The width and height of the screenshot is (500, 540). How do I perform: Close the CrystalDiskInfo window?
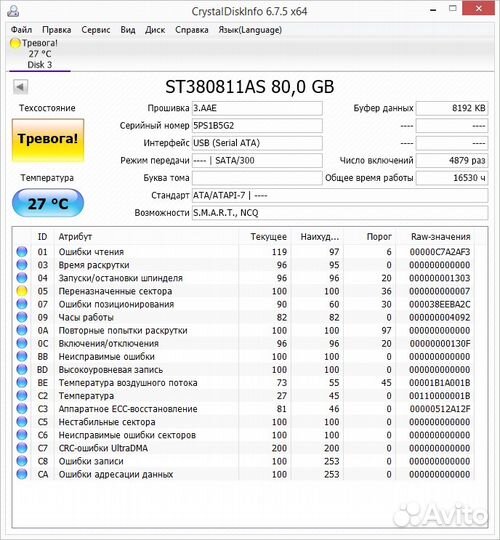[479, 8]
